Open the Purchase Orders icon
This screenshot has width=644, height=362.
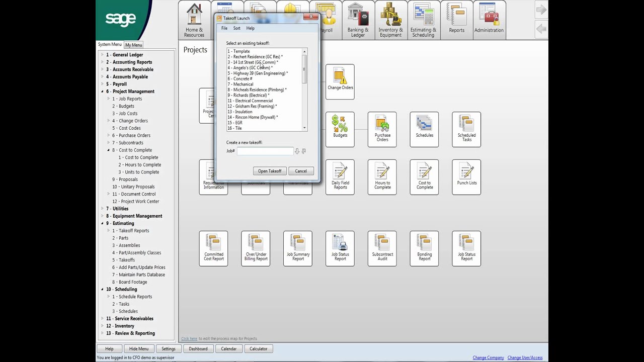(x=382, y=129)
